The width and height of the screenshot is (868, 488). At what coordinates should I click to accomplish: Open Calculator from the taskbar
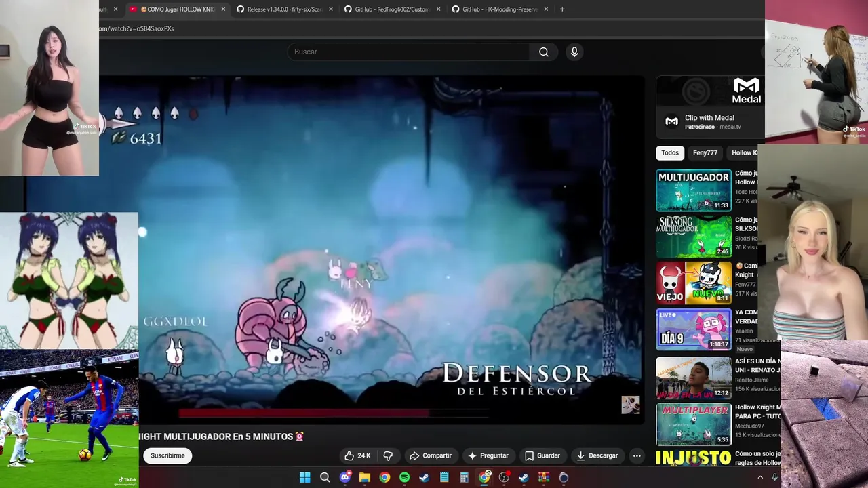point(465,477)
